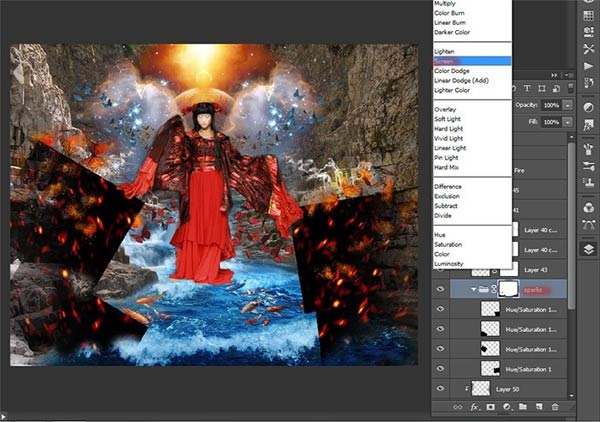Image resolution: width=600 pixels, height=422 pixels.
Task: Open the Layers panel stack icon
Action: 589,249
